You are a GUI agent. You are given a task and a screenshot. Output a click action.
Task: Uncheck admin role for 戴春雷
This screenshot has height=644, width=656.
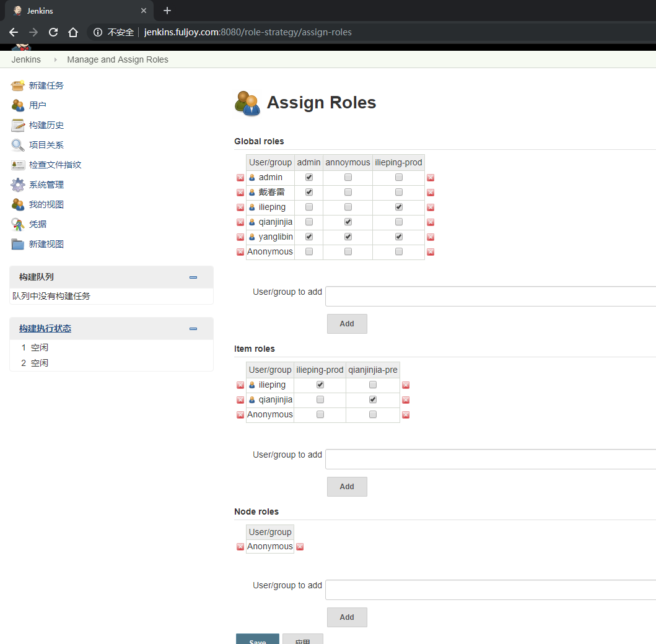(309, 192)
